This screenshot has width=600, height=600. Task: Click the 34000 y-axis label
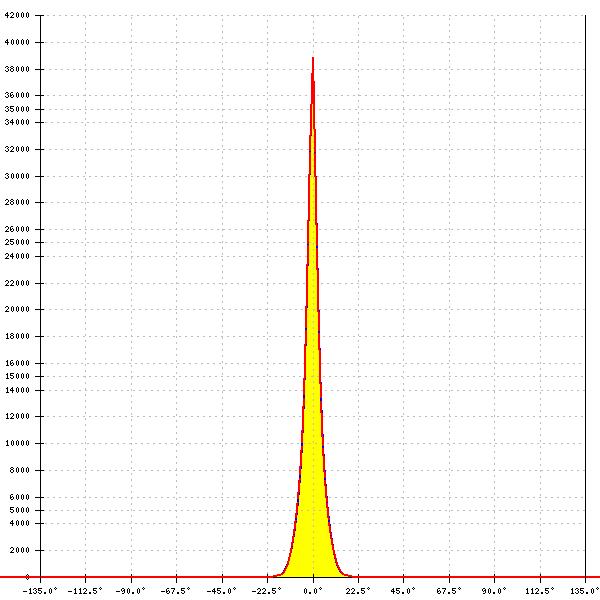pos(17,122)
